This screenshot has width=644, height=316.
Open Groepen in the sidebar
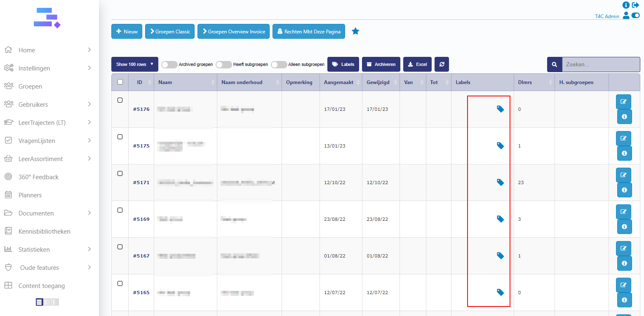point(30,87)
